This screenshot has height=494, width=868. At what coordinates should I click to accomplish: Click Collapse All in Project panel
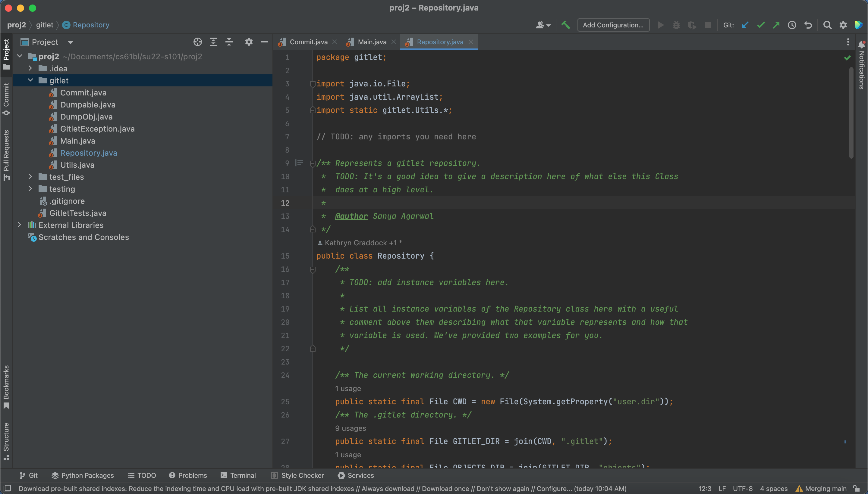[x=229, y=42]
